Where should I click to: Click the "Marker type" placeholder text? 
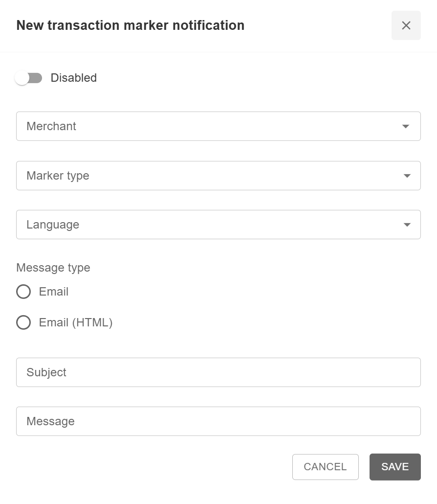pos(58,176)
